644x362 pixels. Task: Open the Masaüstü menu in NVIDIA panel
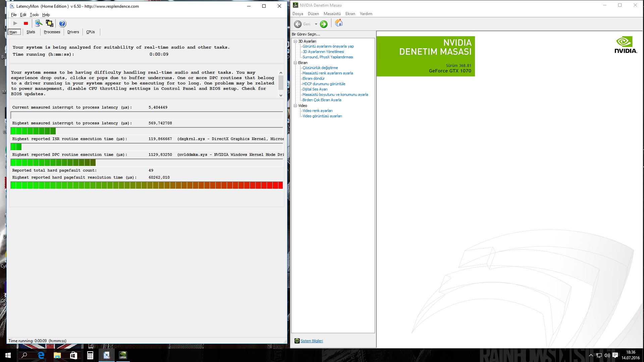(x=332, y=14)
